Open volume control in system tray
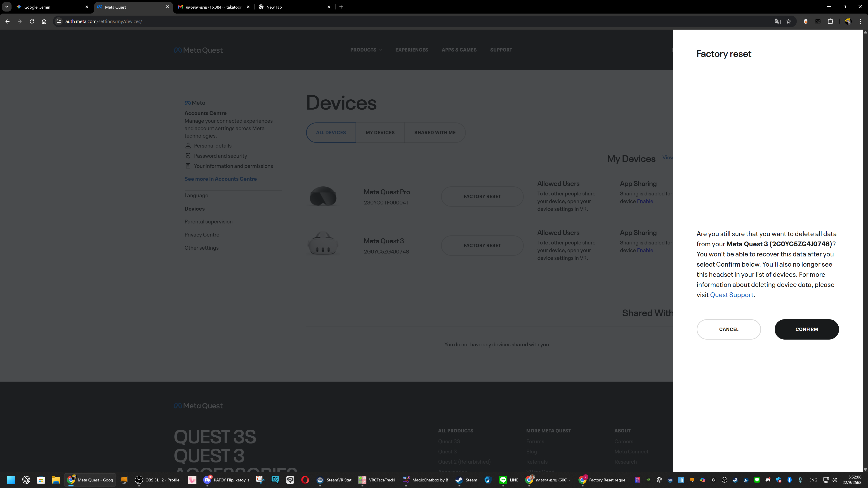 [x=834, y=480]
